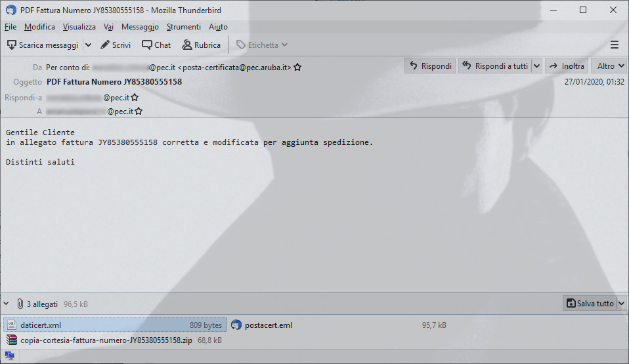Viewport: 629px width, 364px height.
Task: Star the sender address in Da field
Action: 297,68
